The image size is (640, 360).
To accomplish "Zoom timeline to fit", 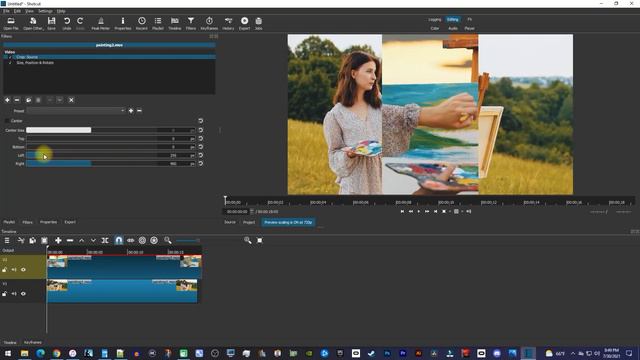I will click(x=260, y=240).
